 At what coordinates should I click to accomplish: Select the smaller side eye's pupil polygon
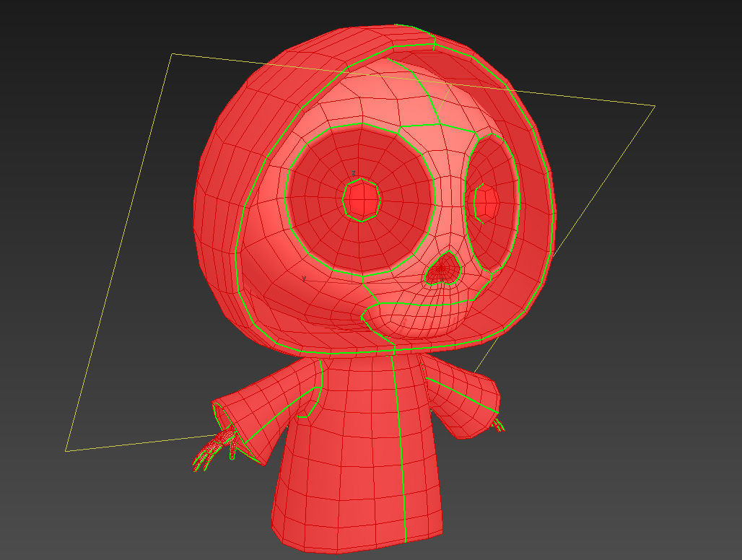pyautogui.click(x=486, y=203)
